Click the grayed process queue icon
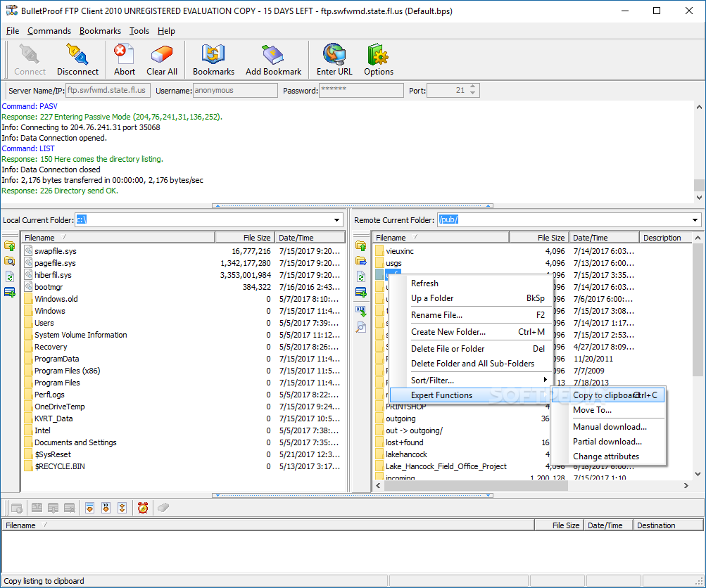706x588 pixels. tap(17, 508)
